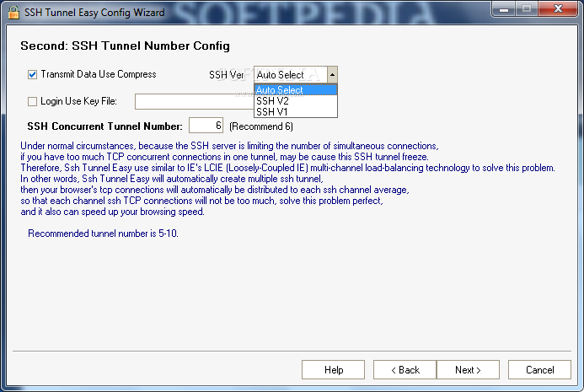Click the 'Under normal circumstances' text line
Image resolution: width=584 pixels, height=392 pixels.
click(x=230, y=146)
